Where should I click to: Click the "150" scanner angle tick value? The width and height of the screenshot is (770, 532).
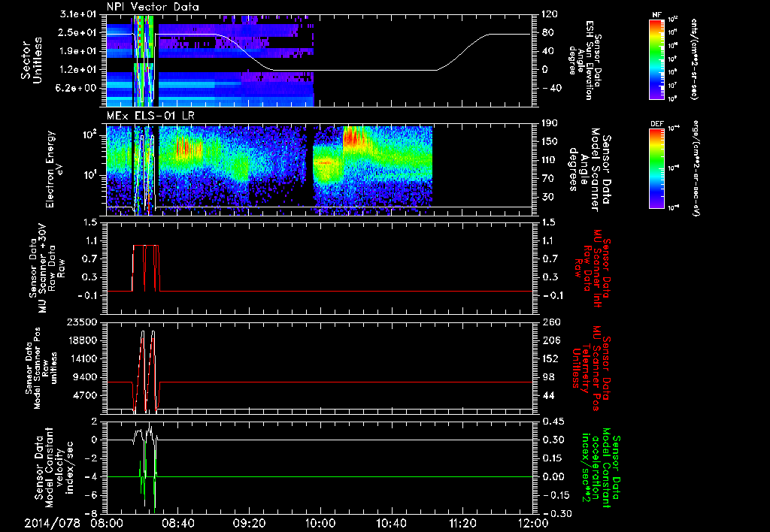point(550,141)
